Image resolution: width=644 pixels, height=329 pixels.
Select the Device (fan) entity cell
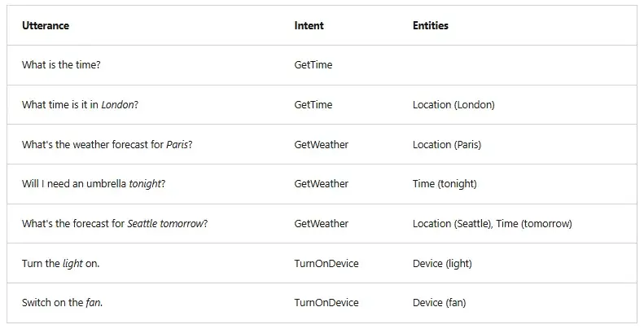point(439,303)
